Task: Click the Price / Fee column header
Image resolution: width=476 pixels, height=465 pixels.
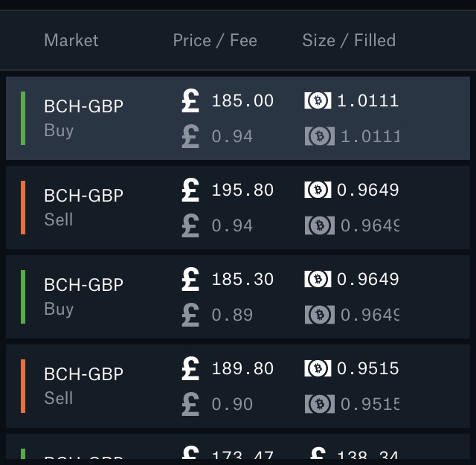Action: 215,40
